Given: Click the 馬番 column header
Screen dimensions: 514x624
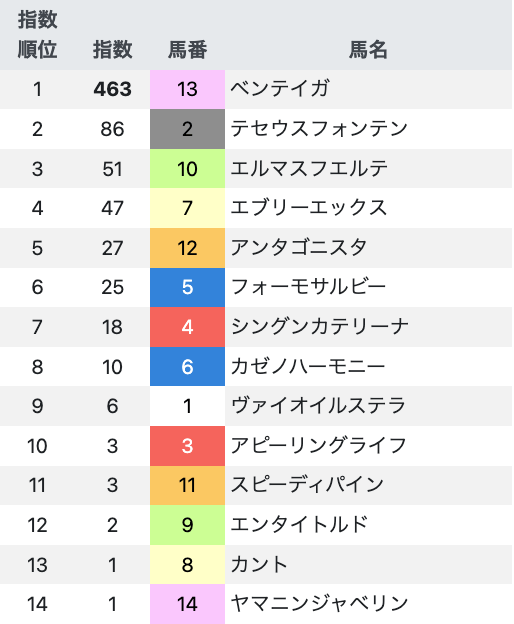Looking at the screenshot, I should 187,50.
